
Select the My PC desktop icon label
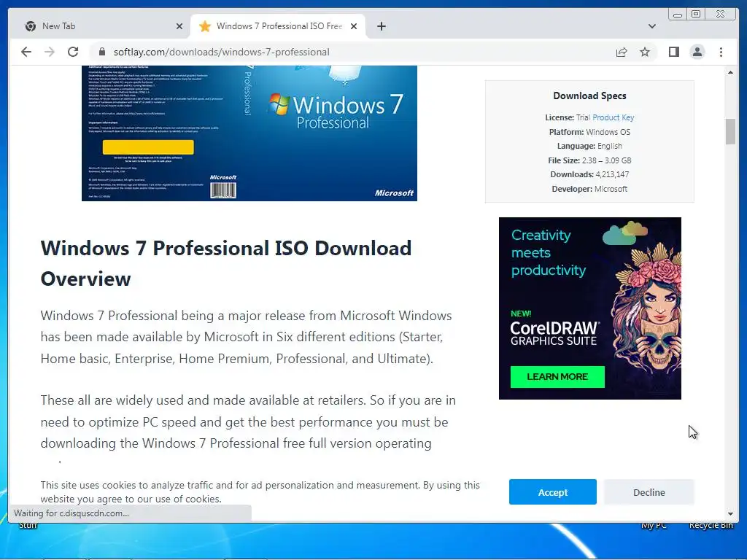point(654,525)
